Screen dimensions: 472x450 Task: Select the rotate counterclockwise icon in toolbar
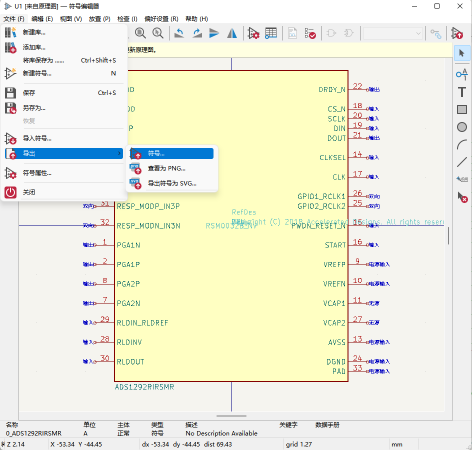point(179,33)
